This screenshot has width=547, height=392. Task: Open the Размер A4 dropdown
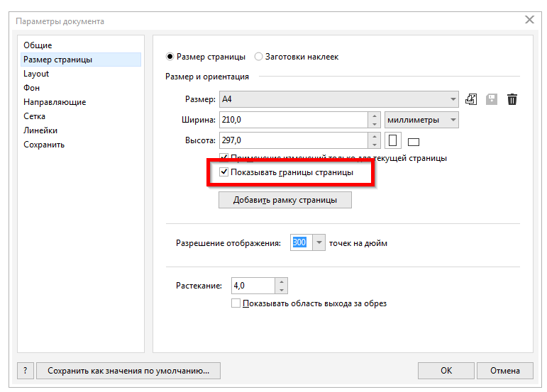(453, 99)
